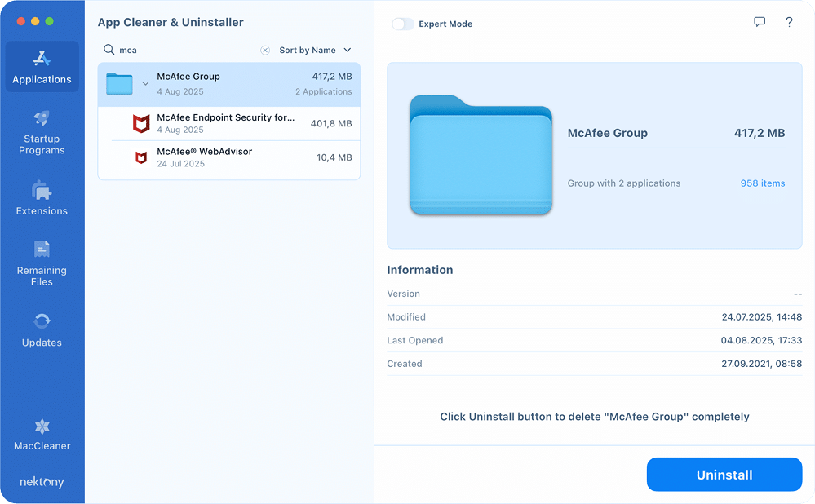Click McAfee Group folder icon in list
815x504 pixels.
click(120, 84)
